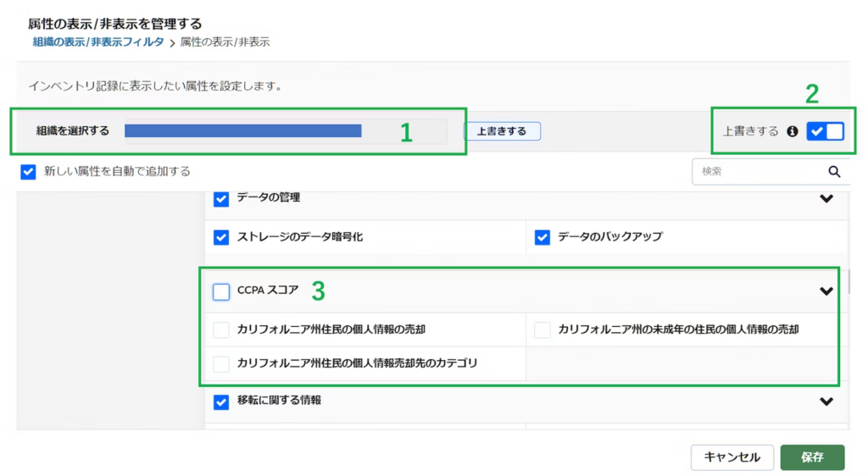Viewport: 868px width, 476px height.
Task: Click the info icon beside 上書きする
Action: click(x=793, y=131)
